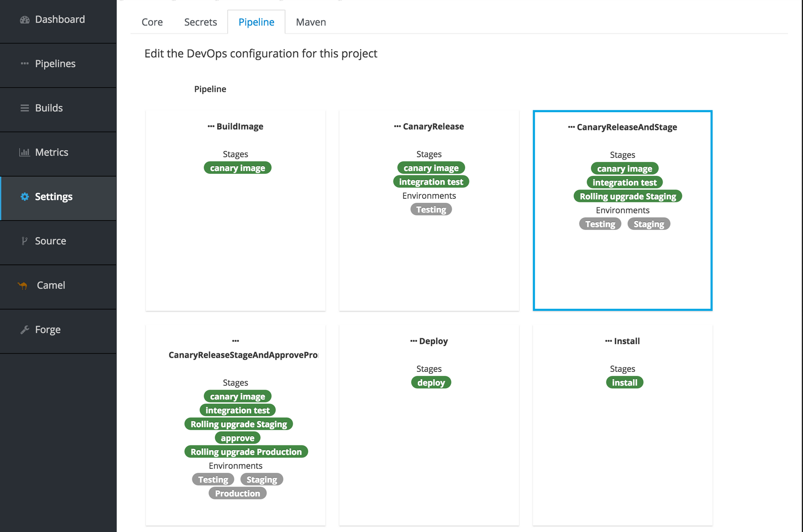803x532 pixels.
Task: Click the Builds list icon in sidebar
Action: (25, 108)
